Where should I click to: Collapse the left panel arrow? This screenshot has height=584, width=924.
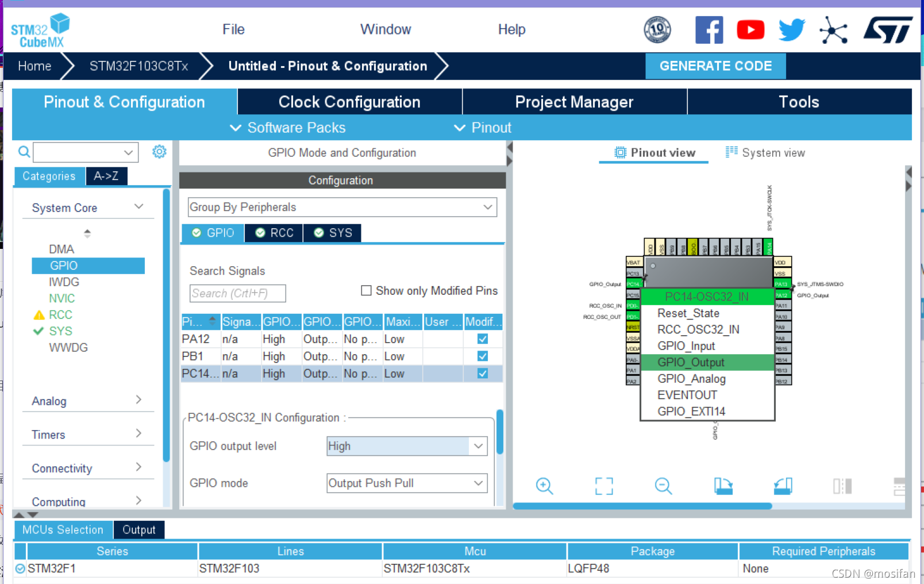click(509, 148)
